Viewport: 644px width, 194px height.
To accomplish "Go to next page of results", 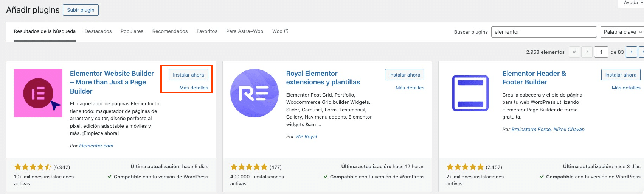I will click(631, 52).
